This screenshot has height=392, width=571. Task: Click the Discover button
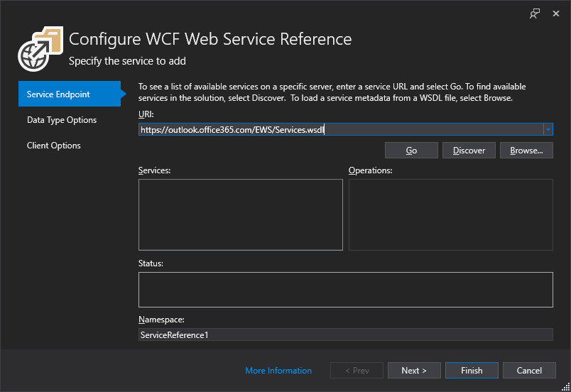coord(469,151)
